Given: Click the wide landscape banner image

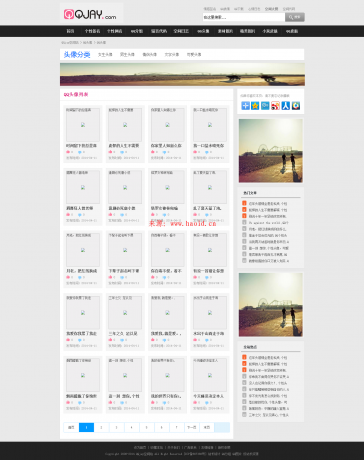Looking at the screenshot, I should click(182, 74).
